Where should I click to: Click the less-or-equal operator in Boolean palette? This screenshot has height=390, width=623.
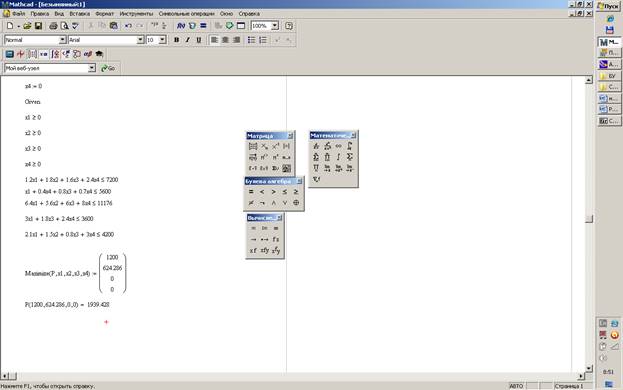pos(285,192)
